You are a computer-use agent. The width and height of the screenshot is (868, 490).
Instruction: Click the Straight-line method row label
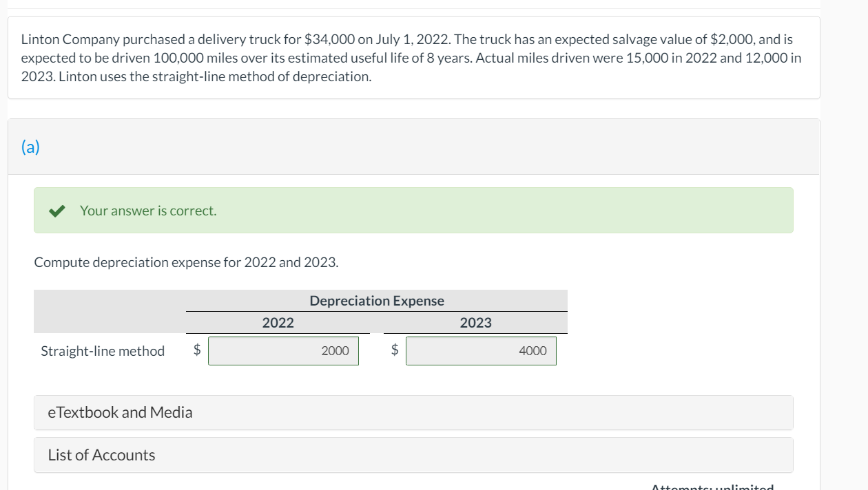(x=102, y=350)
